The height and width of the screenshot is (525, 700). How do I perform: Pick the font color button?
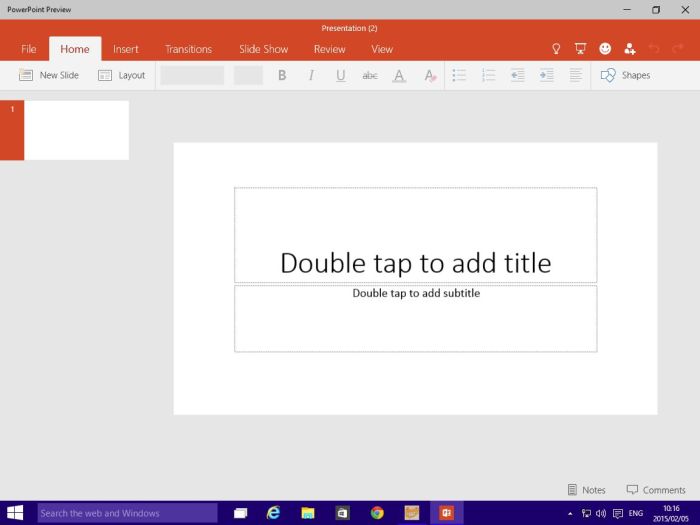point(399,75)
